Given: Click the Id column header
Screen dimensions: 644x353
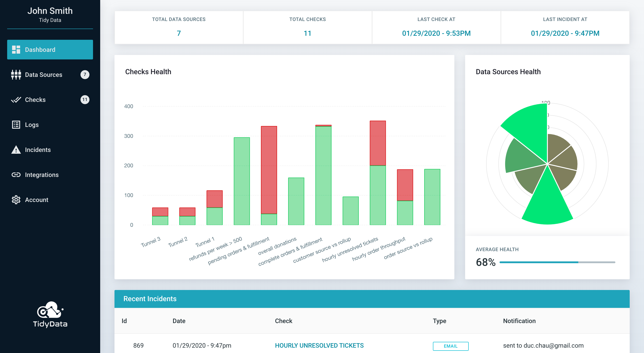Looking at the screenshot, I should point(124,321).
